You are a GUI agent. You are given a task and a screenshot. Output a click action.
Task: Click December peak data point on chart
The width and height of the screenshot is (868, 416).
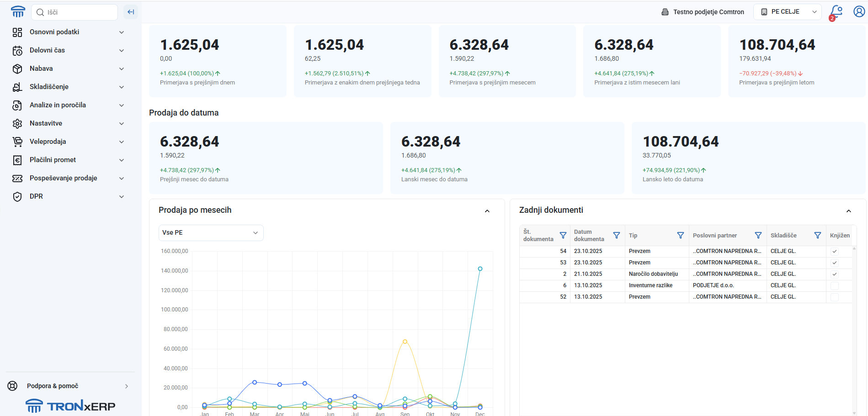pyautogui.click(x=480, y=269)
